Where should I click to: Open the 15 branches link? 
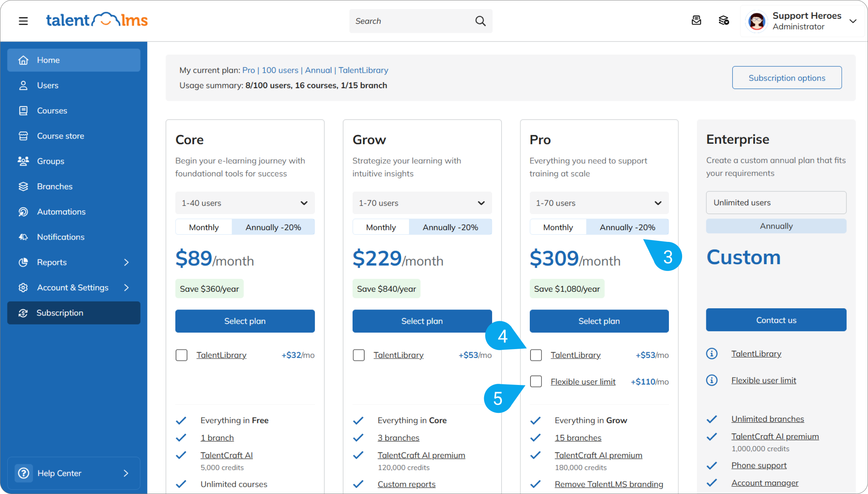578,438
